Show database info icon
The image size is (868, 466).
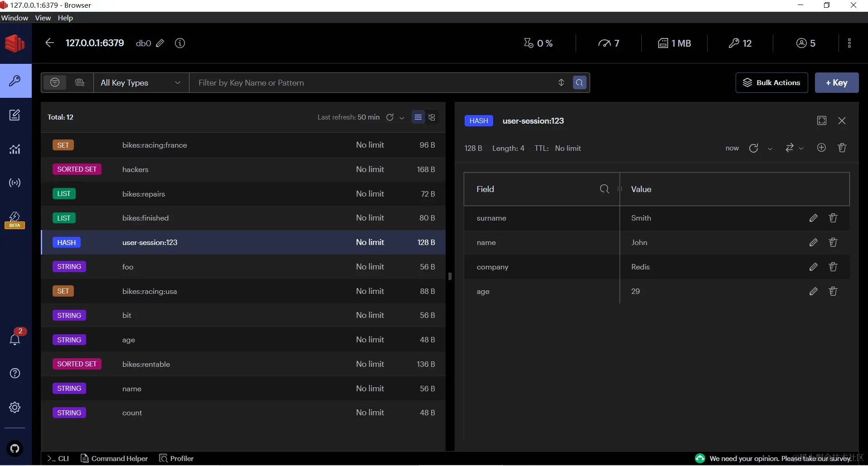click(x=180, y=43)
